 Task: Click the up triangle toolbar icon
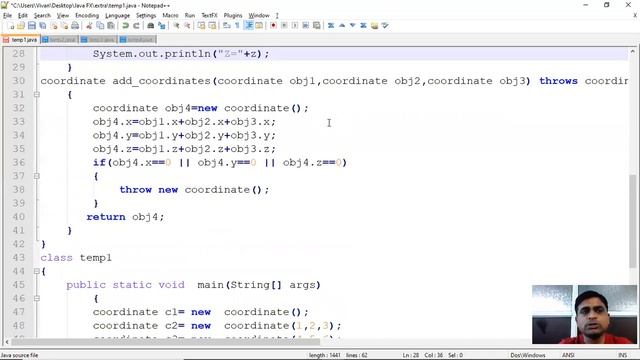pyautogui.click(x=342, y=26)
